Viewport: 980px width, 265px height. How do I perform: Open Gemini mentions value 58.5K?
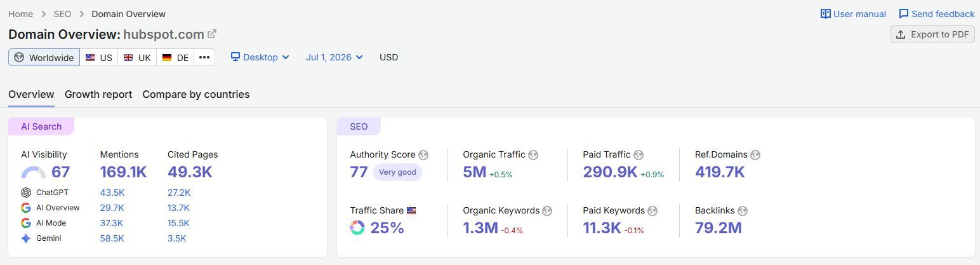pos(112,238)
